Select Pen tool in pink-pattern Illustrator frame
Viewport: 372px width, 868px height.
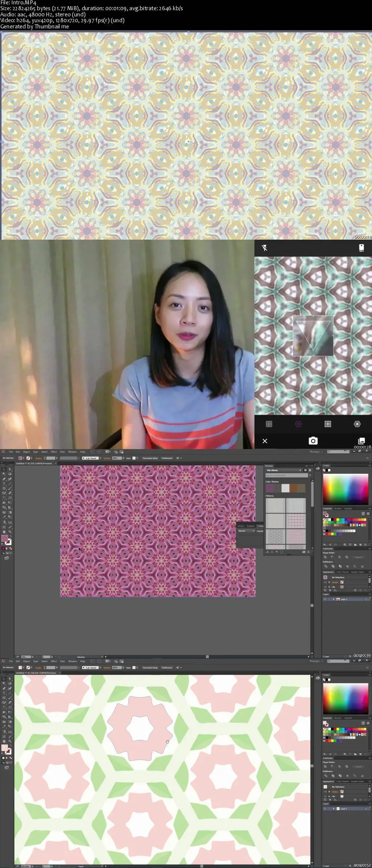pyautogui.click(x=4, y=479)
